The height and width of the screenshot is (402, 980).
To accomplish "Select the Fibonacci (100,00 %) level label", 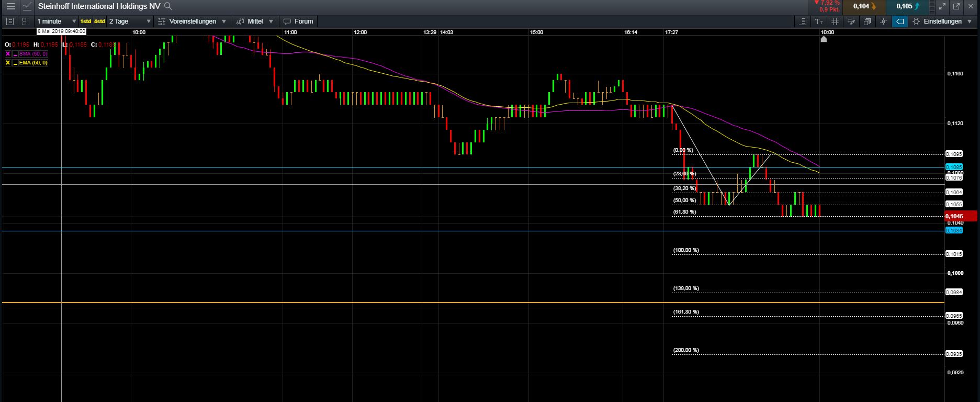I will pyautogui.click(x=686, y=250).
